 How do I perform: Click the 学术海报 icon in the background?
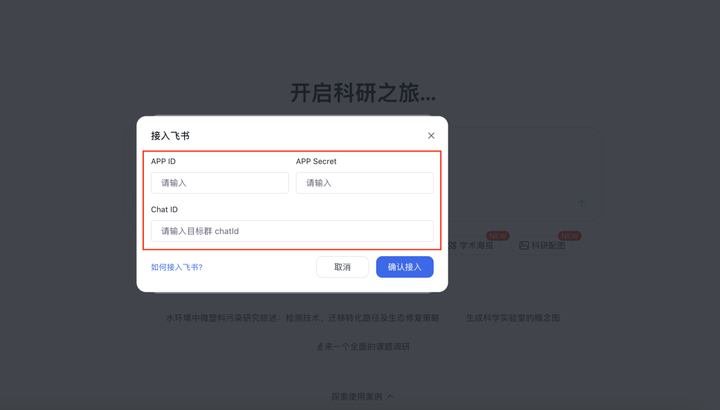coord(453,246)
